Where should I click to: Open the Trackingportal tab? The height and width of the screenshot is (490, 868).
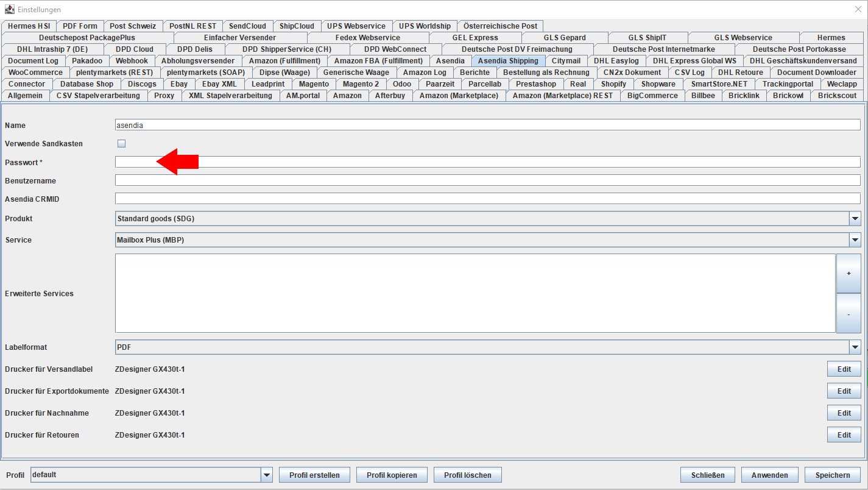point(788,84)
